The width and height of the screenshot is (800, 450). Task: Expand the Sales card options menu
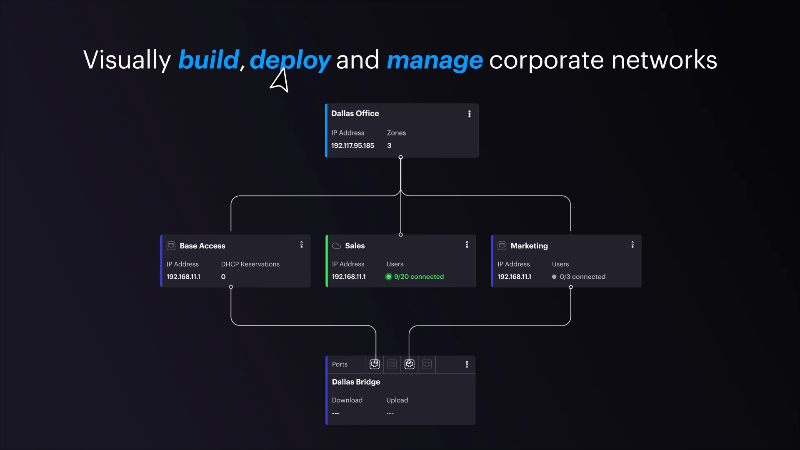click(x=466, y=245)
